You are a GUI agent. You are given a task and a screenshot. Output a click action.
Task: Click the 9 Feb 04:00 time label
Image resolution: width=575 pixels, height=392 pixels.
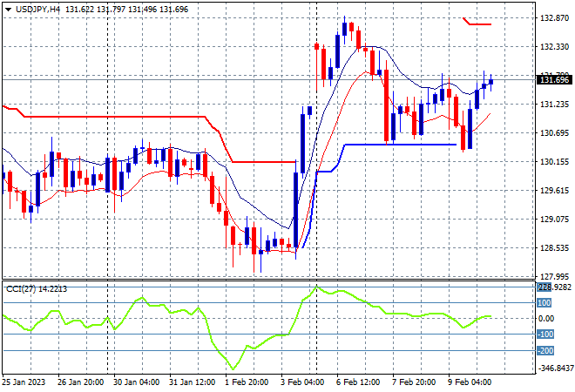pyautogui.click(x=470, y=382)
